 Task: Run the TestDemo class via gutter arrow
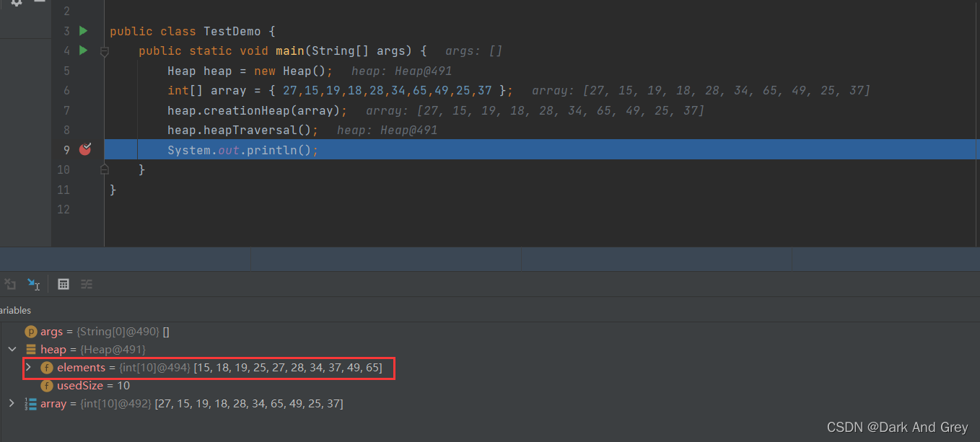83,31
